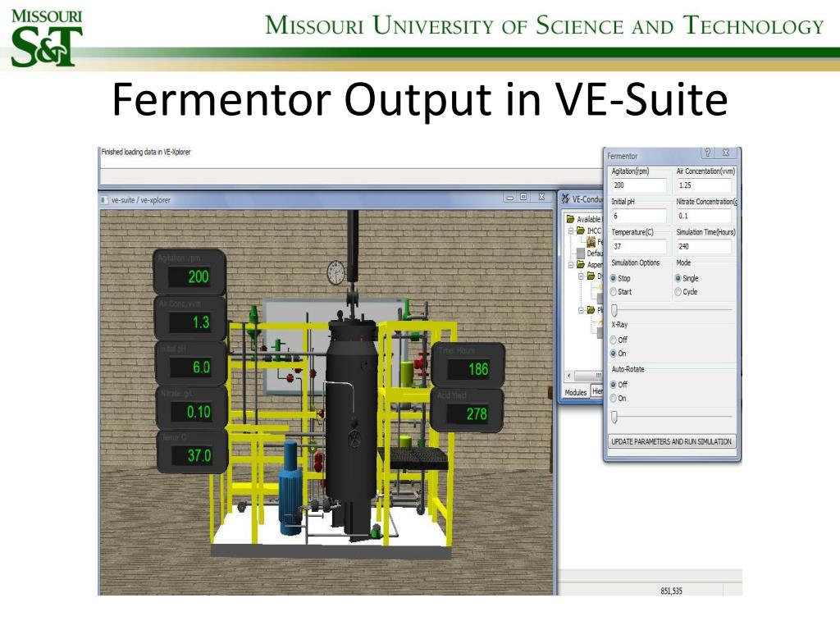Image resolution: width=840 pixels, height=630 pixels.
Task: Click the folder icon beginning with Pl under Aspen
Action: pos(591,309)
